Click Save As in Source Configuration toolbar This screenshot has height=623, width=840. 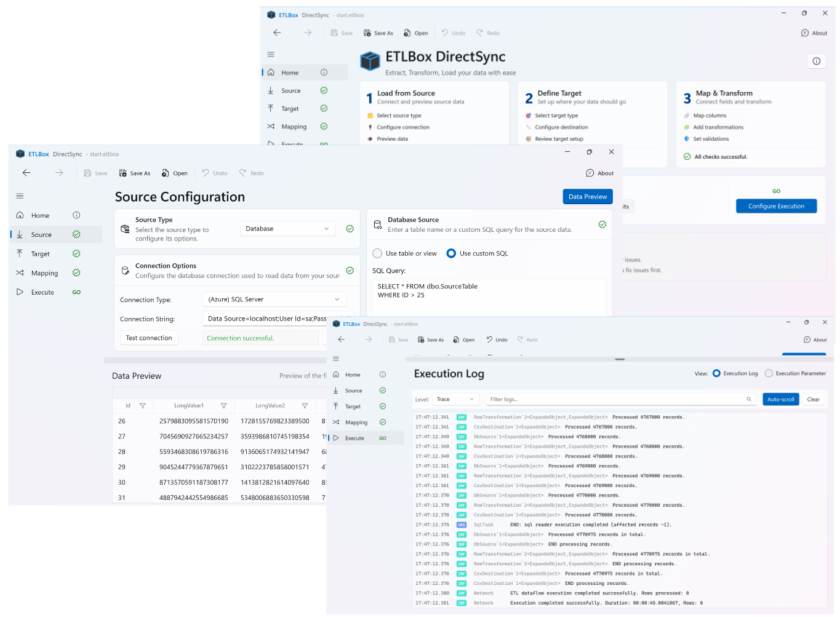tap(135, 173)
